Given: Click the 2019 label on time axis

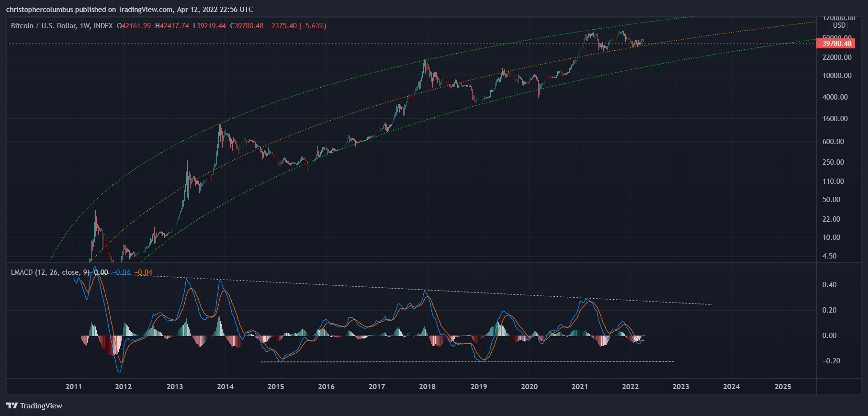Looking at the screenshot, I should pos(478,387).
